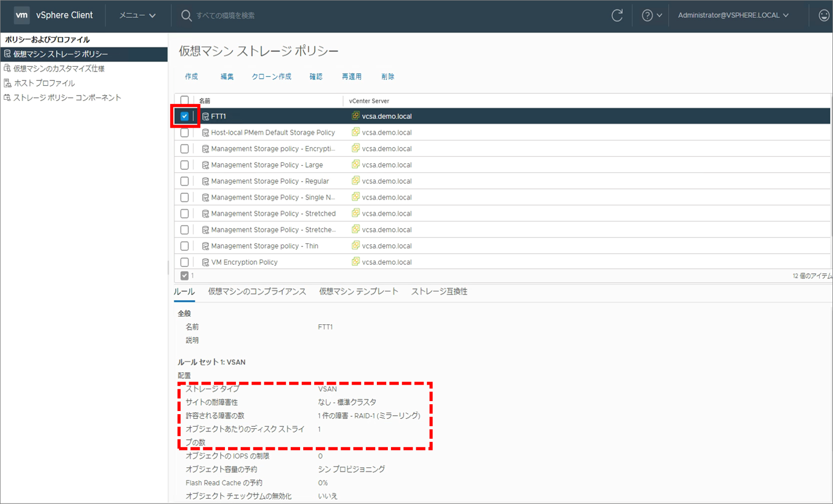Switch to the ルール tab
The width and height of the screenshot is (833, 504).
coord(184,292)
